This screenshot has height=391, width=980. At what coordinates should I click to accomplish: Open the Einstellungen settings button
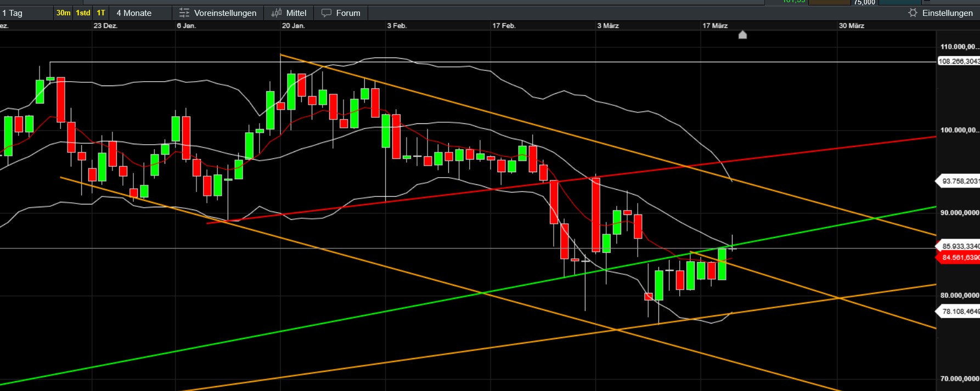941,13
